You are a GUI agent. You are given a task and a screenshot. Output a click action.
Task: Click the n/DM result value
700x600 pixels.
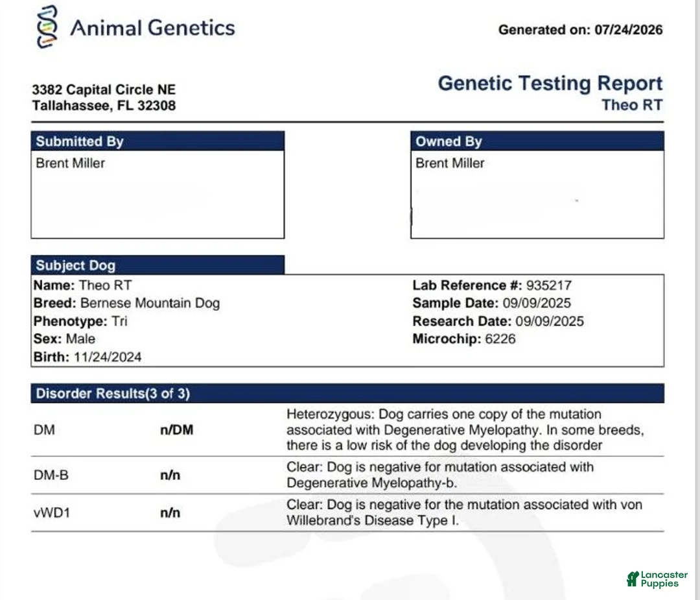[177, 430]
